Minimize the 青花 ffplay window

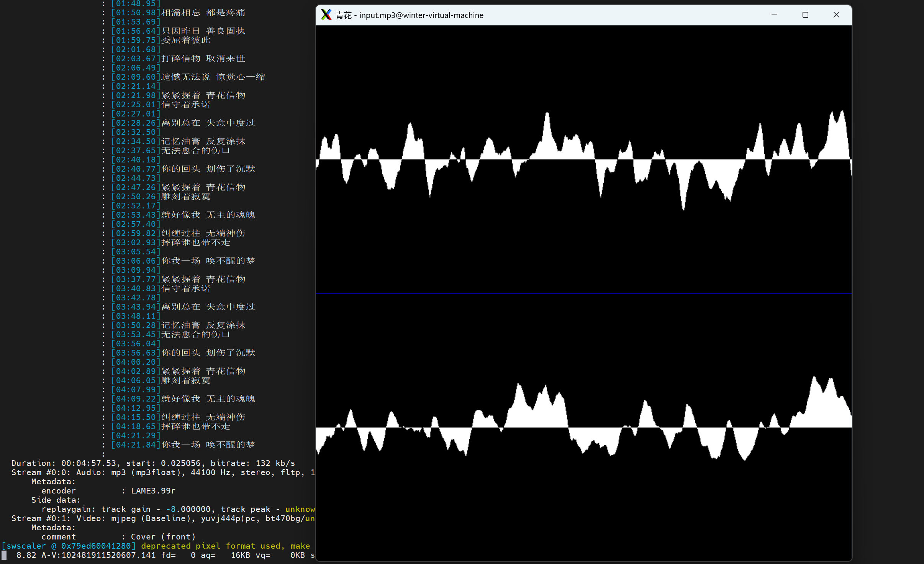click(x=774, y=15)
